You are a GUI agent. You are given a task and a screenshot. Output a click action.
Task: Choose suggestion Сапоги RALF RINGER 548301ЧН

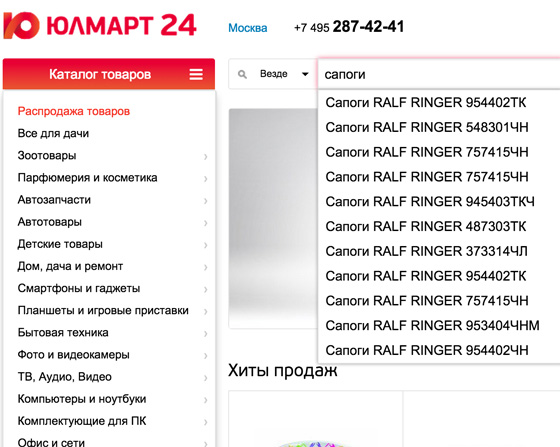pyautogui.click(x=427, y=127)
